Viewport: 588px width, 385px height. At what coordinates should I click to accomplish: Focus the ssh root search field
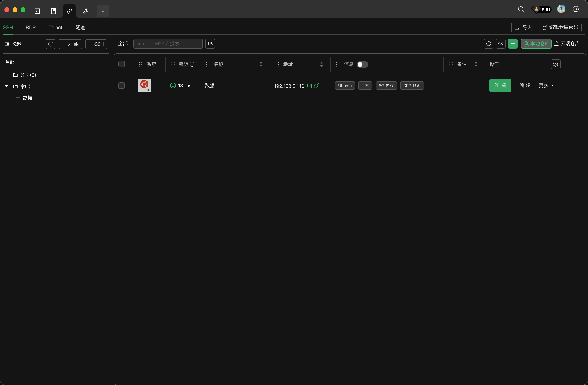168,44
